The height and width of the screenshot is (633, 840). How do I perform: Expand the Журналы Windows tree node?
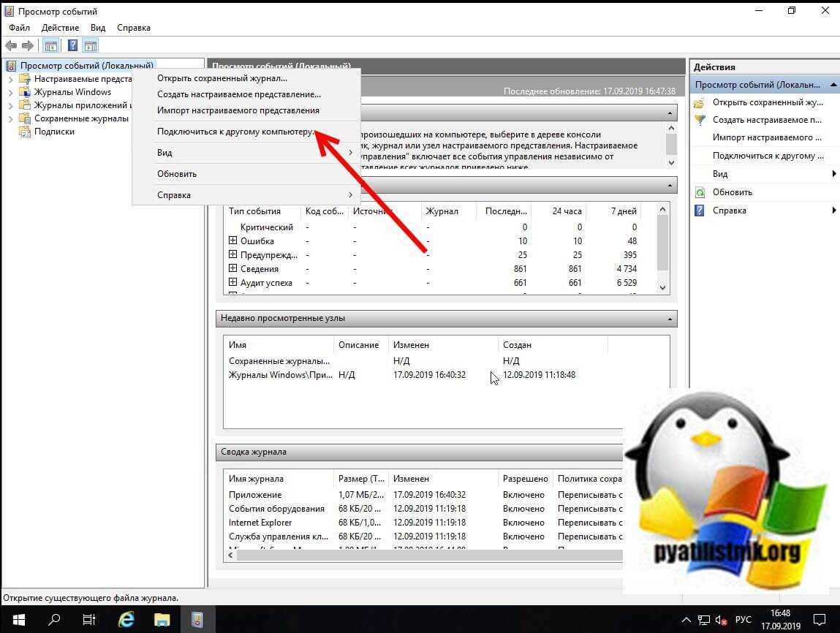(x=10, y=92)
